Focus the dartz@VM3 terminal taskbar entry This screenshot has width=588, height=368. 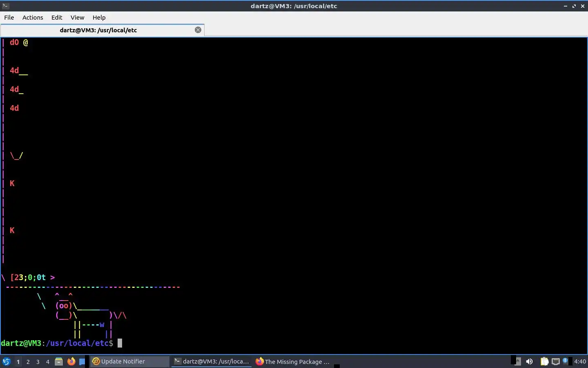212,361
